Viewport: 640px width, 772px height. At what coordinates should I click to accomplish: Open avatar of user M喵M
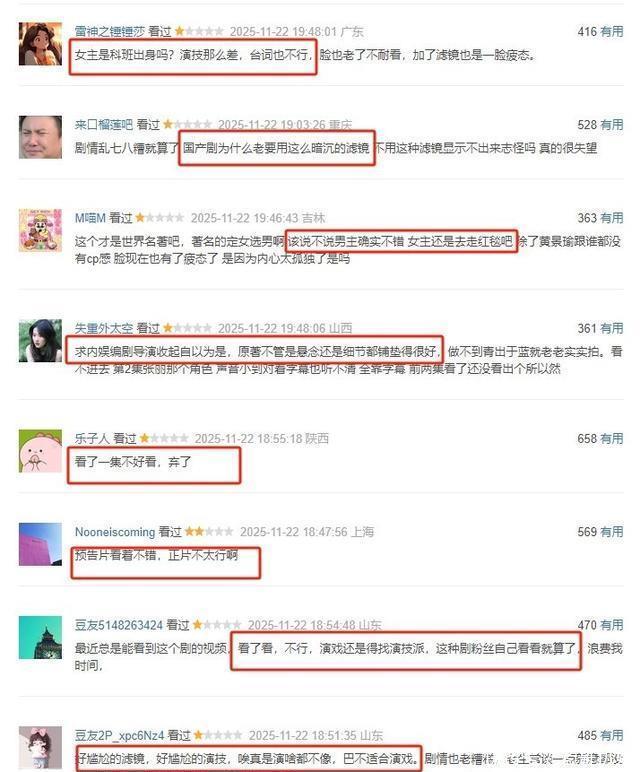[40, 230]
